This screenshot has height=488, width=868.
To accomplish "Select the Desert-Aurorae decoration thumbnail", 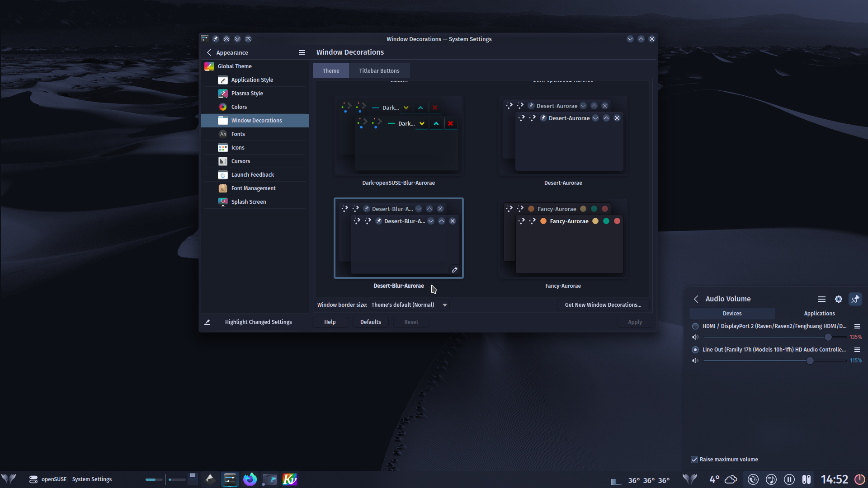I will (x=563, y=136).
